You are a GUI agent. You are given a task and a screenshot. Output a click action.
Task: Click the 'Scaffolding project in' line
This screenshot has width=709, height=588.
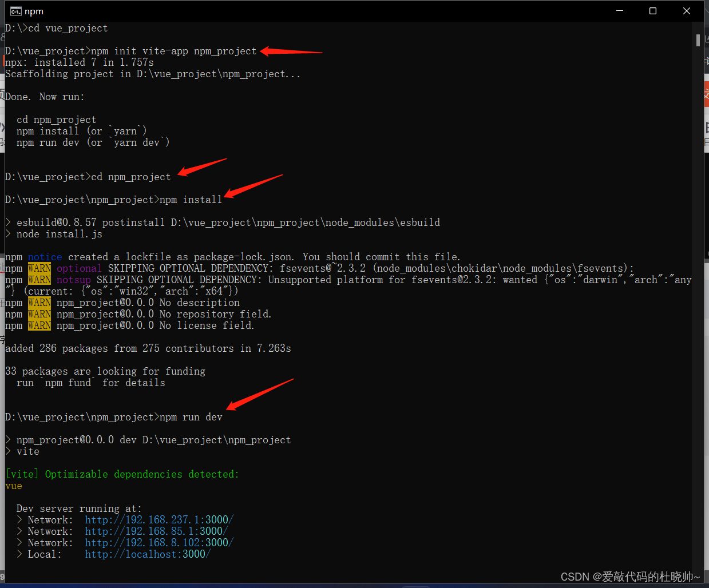(153, 74)
